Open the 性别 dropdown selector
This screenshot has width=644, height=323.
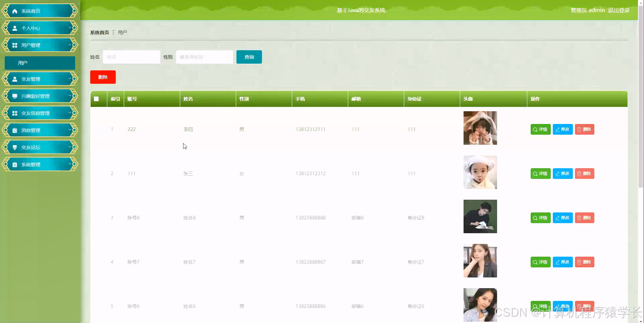[x=205, y=57]
